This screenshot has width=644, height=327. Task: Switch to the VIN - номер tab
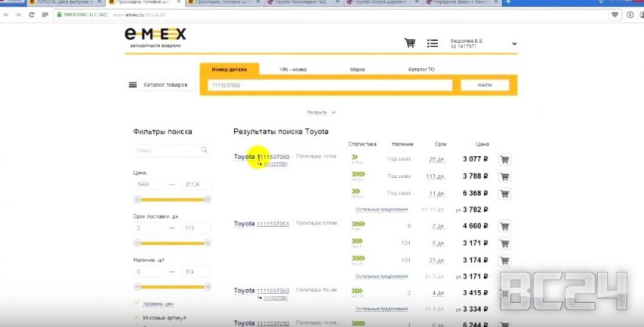click(292, 70)
